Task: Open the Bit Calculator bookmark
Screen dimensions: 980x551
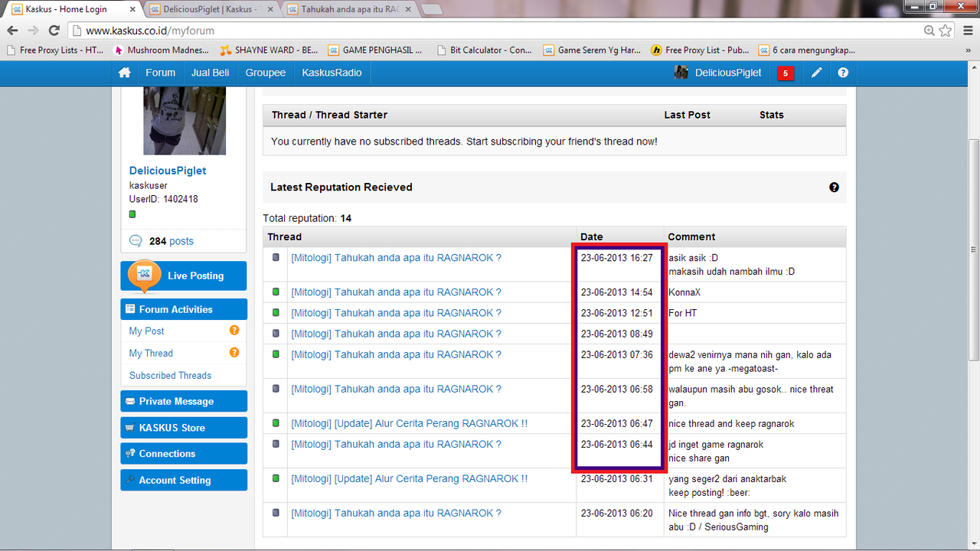Action: point(484,51)
